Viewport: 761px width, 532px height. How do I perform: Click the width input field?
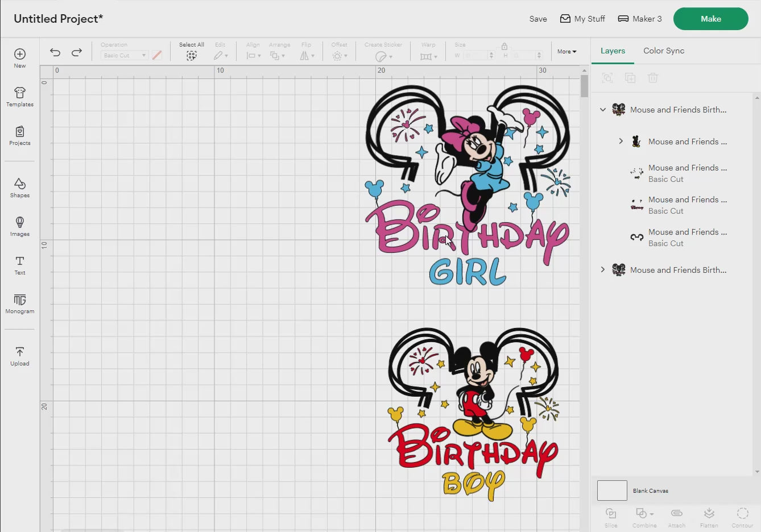[x=476, y=55]
